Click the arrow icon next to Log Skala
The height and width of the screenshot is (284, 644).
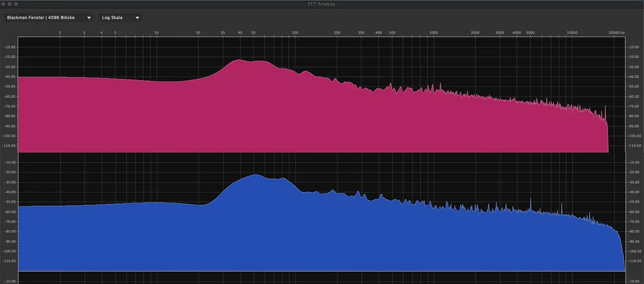[x=137, y=18]
